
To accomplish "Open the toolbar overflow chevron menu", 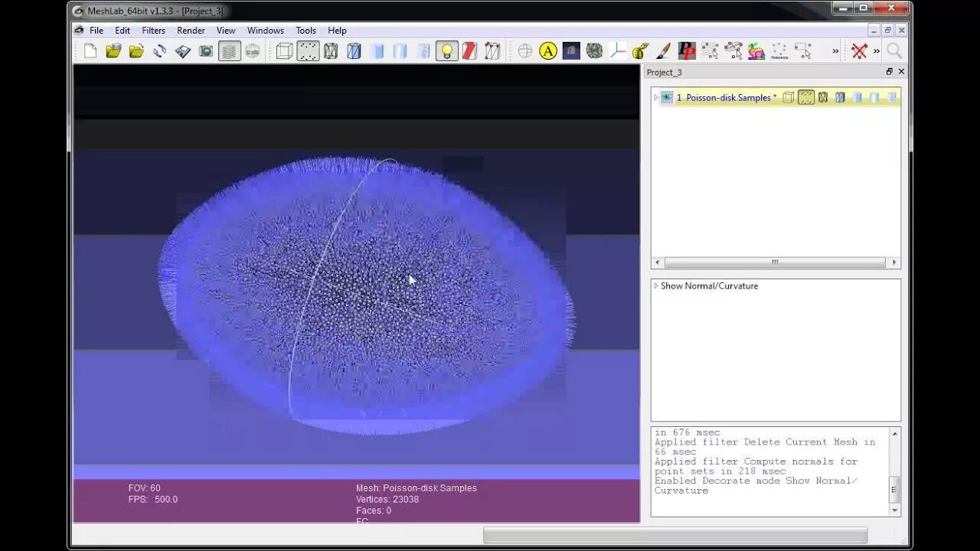I will click(x=835, y=51).
